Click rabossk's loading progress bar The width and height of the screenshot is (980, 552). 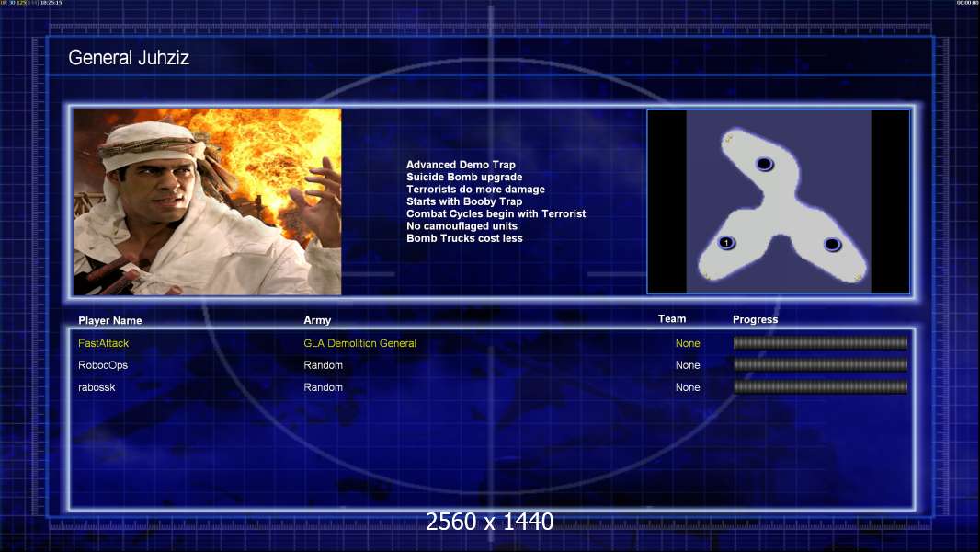click(820, 387)
